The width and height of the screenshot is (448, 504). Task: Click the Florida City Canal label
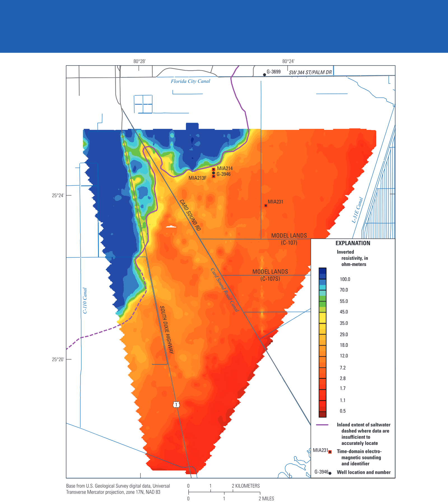pos(190,81)
